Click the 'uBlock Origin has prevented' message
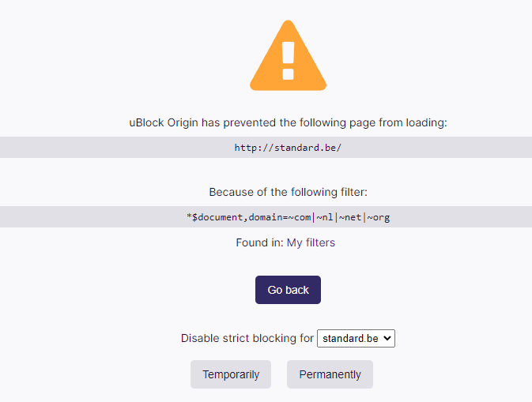 click(288, 122)
